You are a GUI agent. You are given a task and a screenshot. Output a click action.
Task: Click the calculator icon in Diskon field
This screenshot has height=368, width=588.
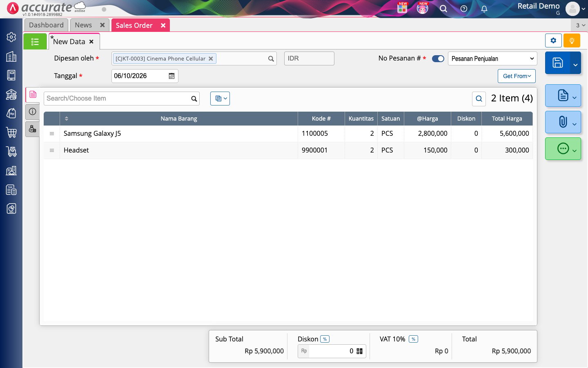click(359, 351)
